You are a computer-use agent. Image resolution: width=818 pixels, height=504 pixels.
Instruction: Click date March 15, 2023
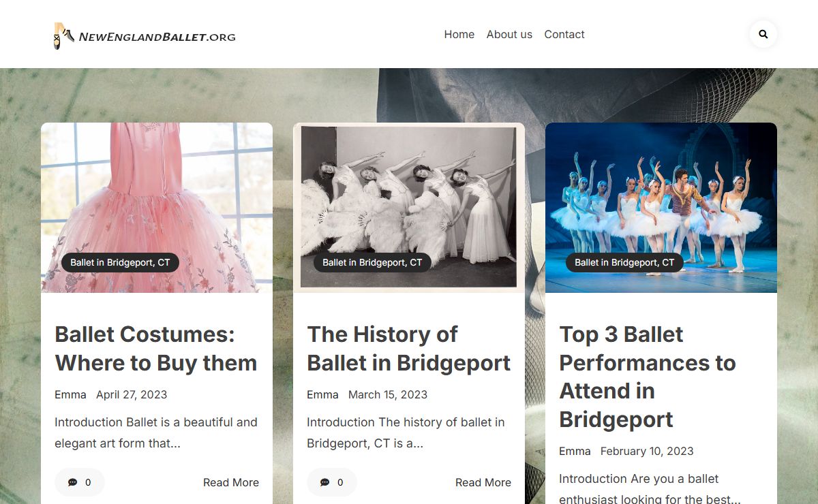[388, 394]
